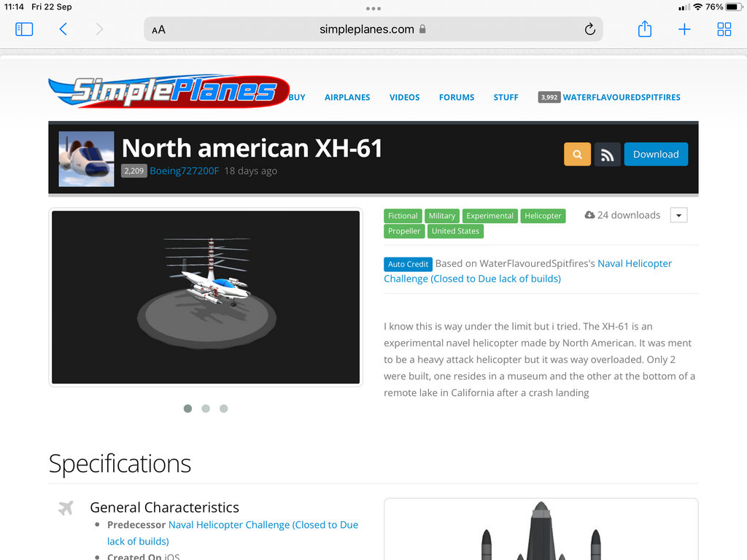Viewport: 747px width, 560px height.
Task: Download the North american XH-61
Action: click(656, 155)
